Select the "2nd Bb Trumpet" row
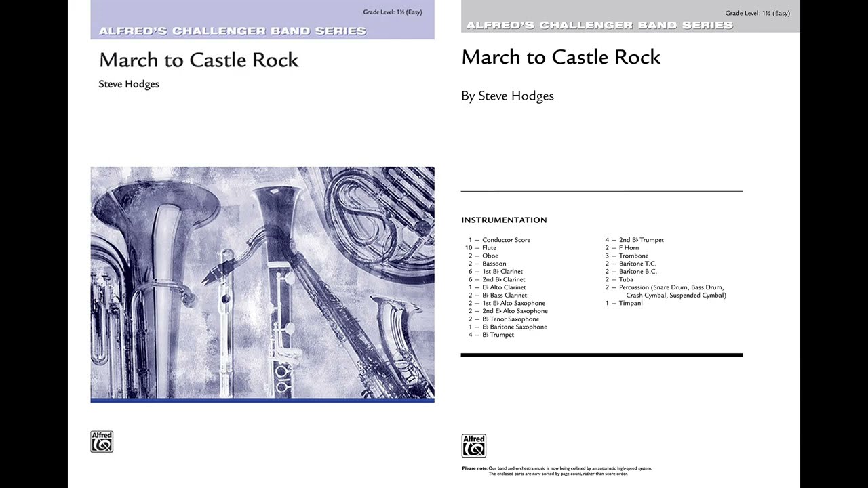 [x=635, y=240]
